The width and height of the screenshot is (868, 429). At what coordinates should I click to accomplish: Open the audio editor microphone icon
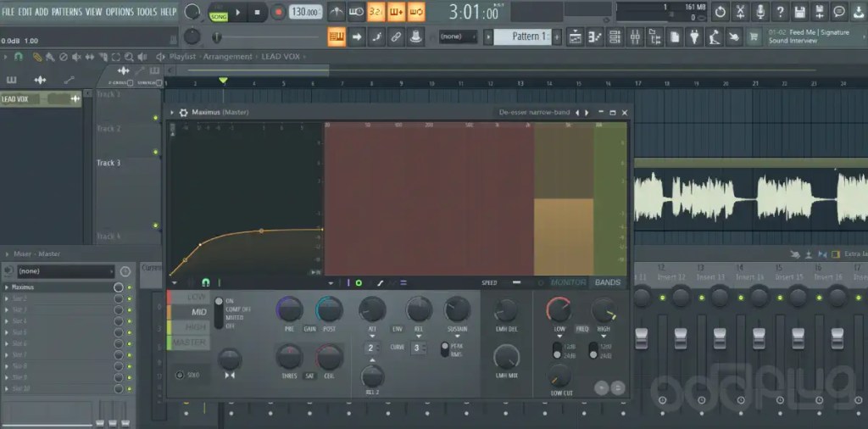[760, 12]
